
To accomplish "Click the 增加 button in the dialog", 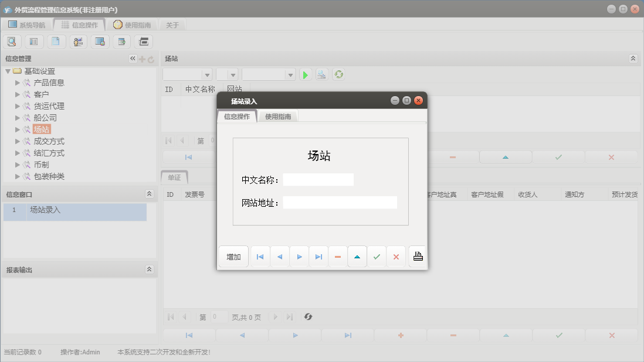I will 233,256.
